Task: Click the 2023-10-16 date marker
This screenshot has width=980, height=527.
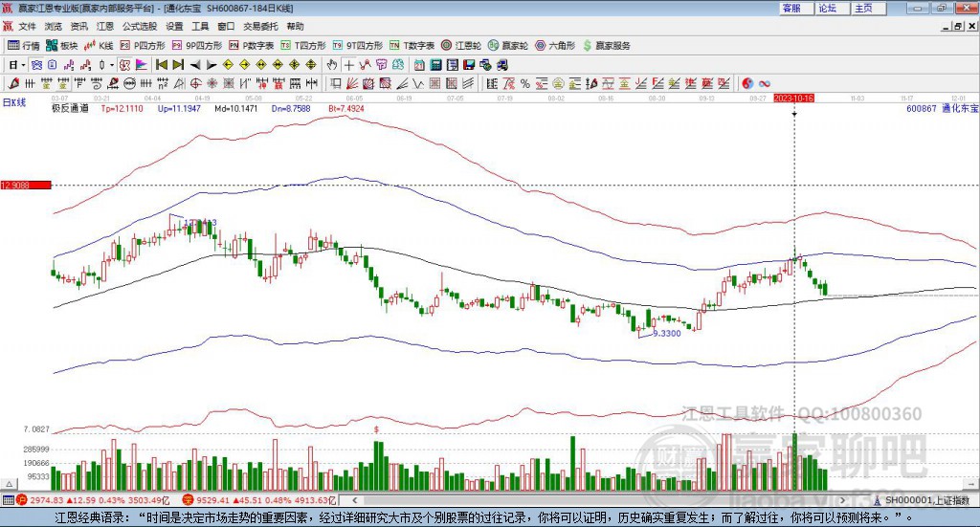Action: point(793,98)
